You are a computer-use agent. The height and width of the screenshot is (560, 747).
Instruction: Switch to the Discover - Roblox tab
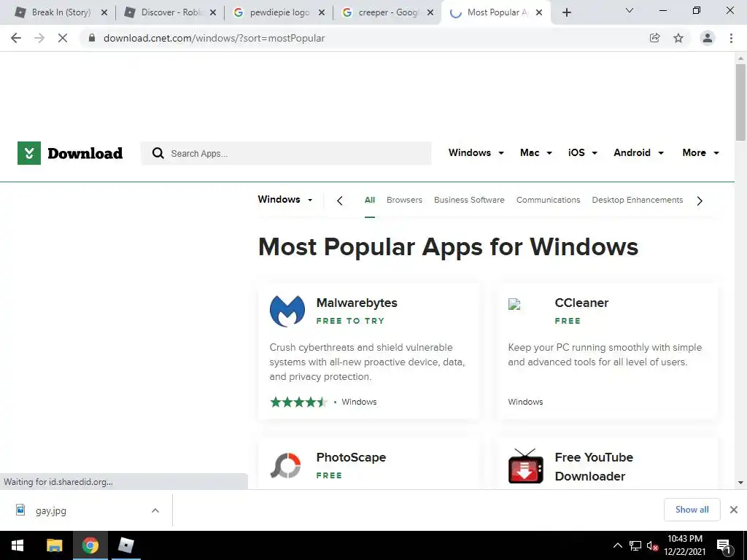tap(172, 12)
